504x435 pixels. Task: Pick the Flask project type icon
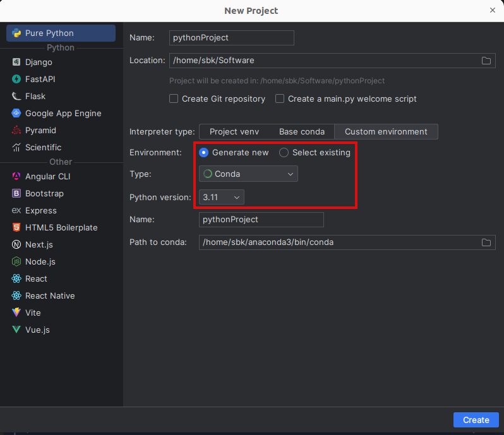click(16, 97)
